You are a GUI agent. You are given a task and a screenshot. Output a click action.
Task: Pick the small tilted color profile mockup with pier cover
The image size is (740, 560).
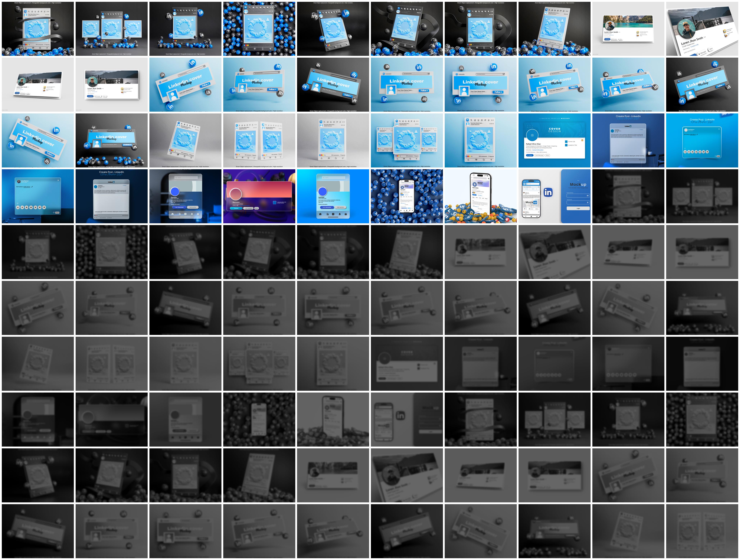(x=37, y=85)
